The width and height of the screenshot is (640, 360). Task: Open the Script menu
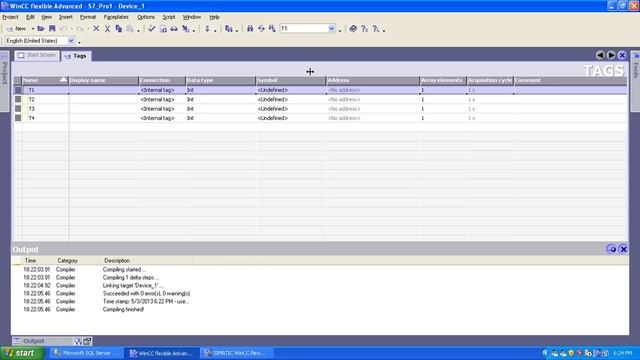pos(169,17)
